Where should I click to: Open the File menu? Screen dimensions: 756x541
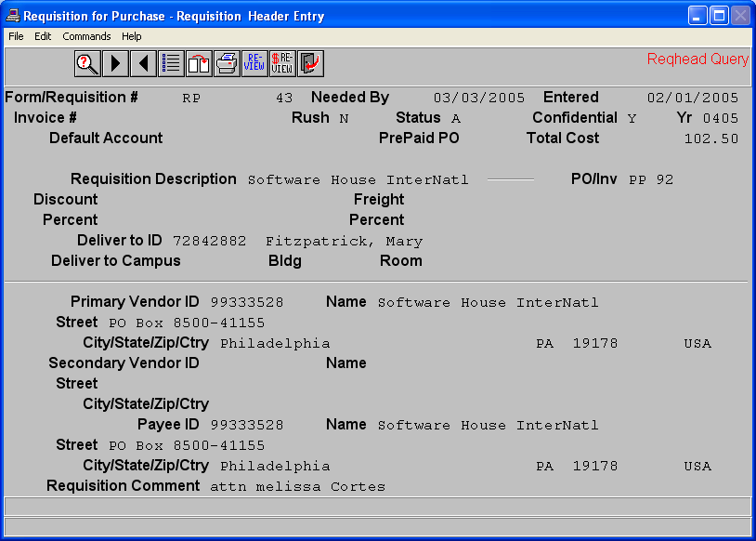click(16, 36)
